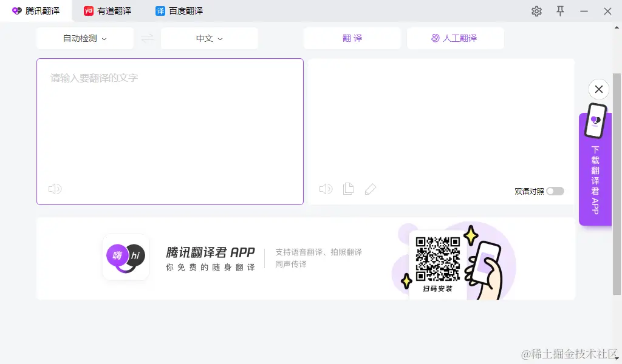Click the 腾讯翻译君 嗨hi app logo

point(126,257)
